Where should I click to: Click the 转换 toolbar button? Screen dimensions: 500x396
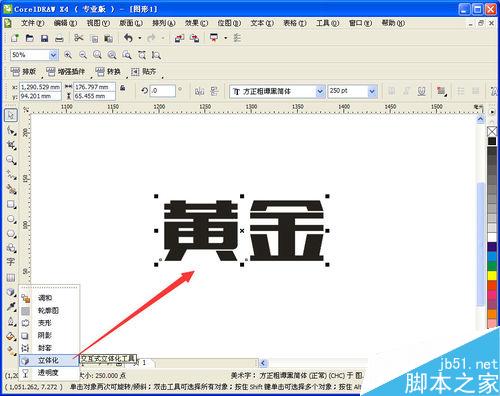108,71
